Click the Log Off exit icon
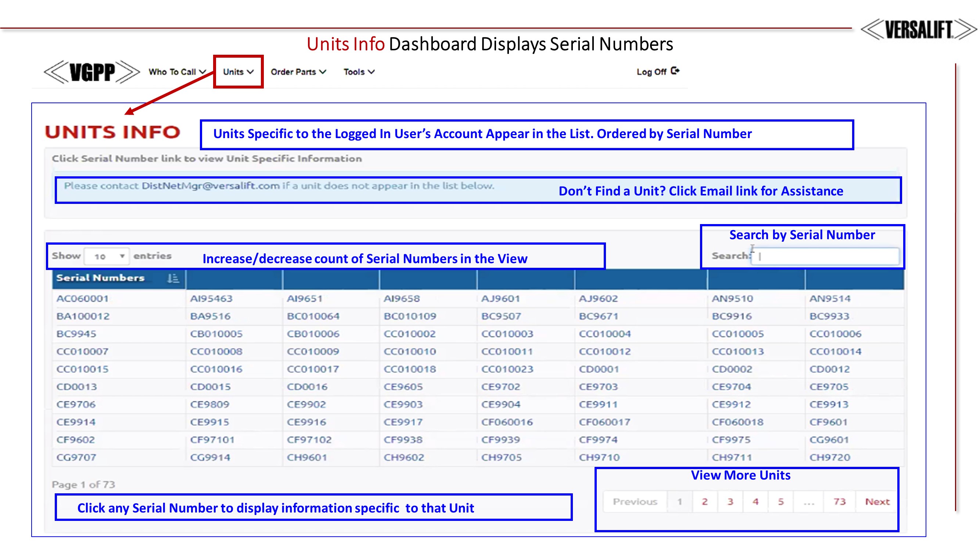Screen dimensions: 980x551 [x=675, y=71]
